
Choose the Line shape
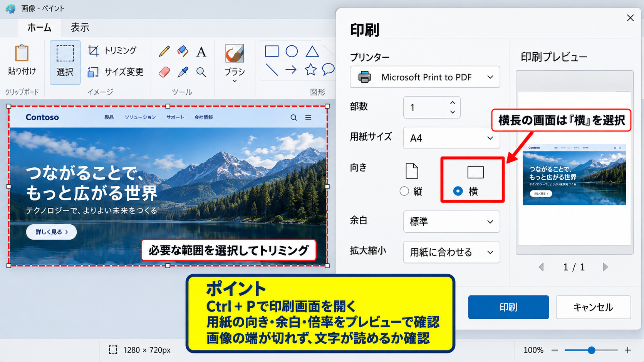tap(272, 70)
